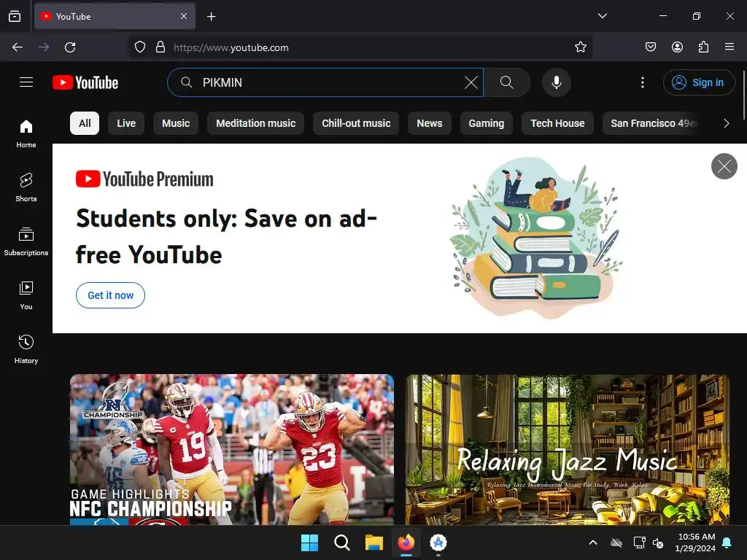Select the Live filter chip

click(x=126, y=123)
